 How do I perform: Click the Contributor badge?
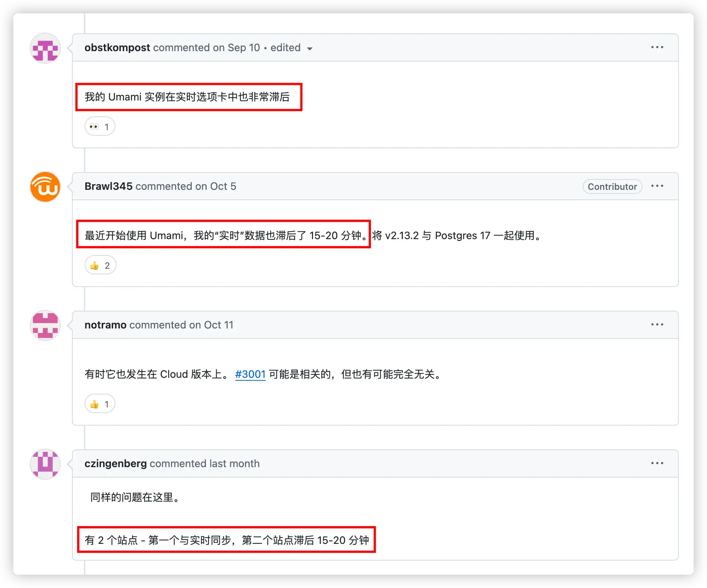[612, 186]
